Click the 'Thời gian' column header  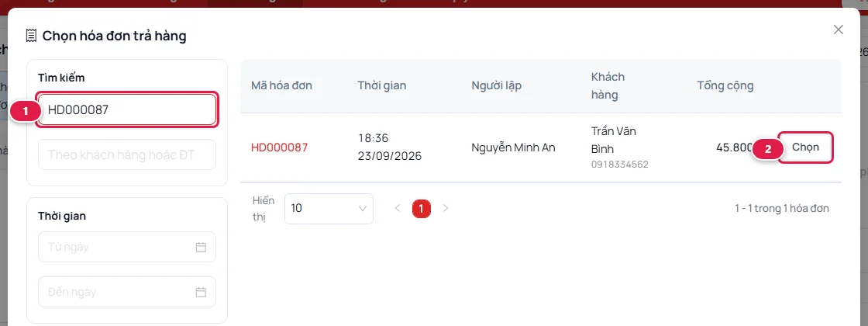pos(382,85)
